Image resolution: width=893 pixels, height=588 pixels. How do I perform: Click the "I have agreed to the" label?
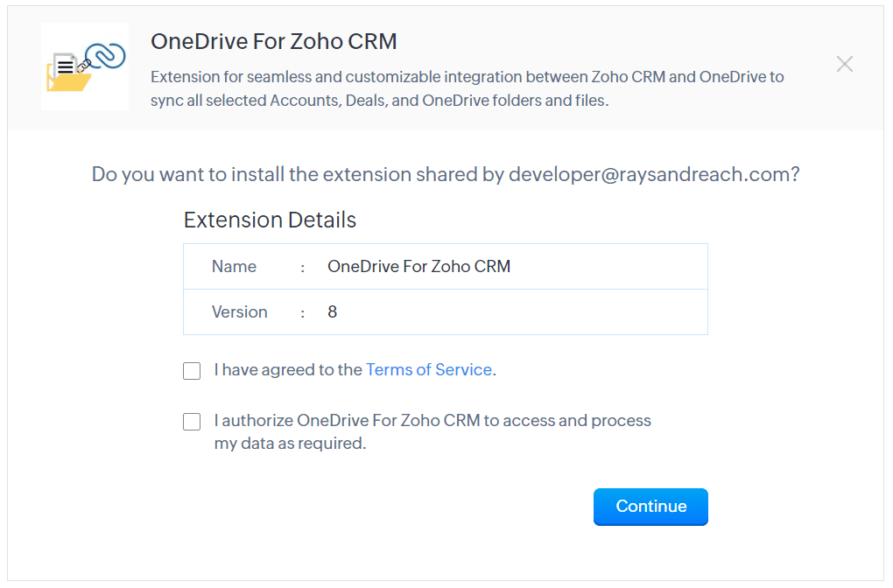pos(288,370)
